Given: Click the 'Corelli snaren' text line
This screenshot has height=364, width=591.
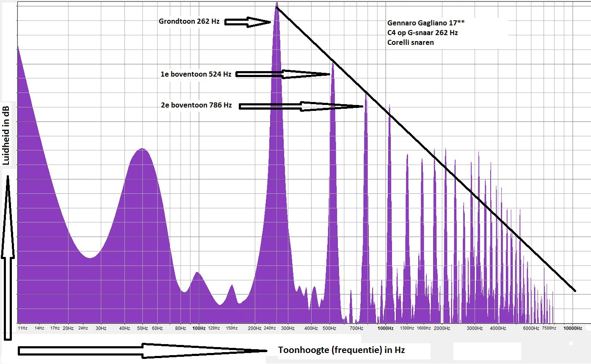Looking at the screenshot, I should click(x=410, y=42).
